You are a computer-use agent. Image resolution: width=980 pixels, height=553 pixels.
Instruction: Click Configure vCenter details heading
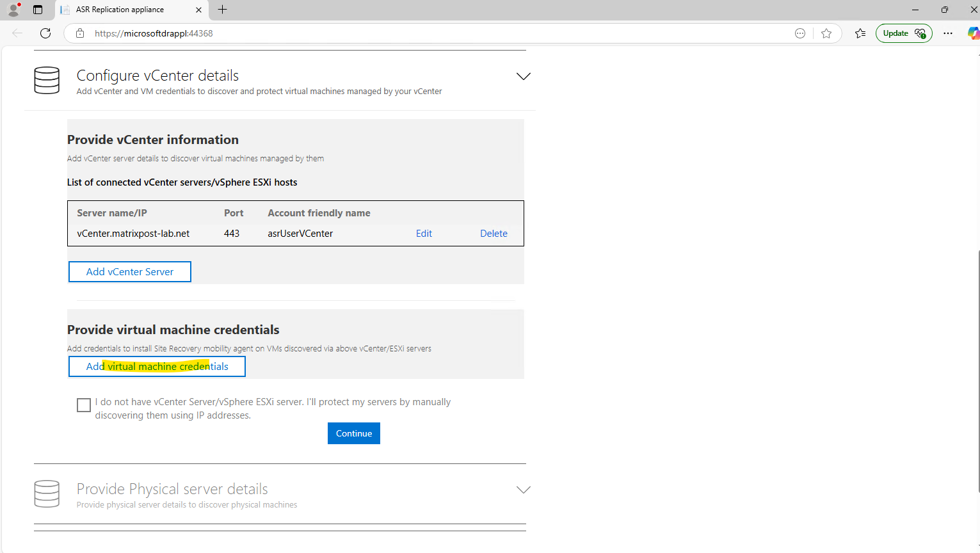[157, 76]
